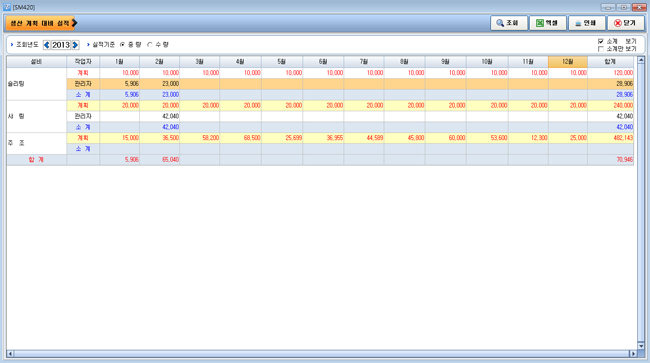Viewport: 650px width, 363px height.
Task: Click the vertical scrollbar down arrow
Action: coord(641,346)
